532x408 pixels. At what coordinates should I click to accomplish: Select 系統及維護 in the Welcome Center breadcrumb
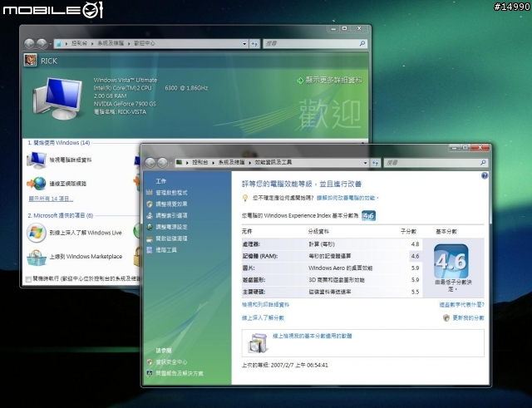(x=111, y=43)
